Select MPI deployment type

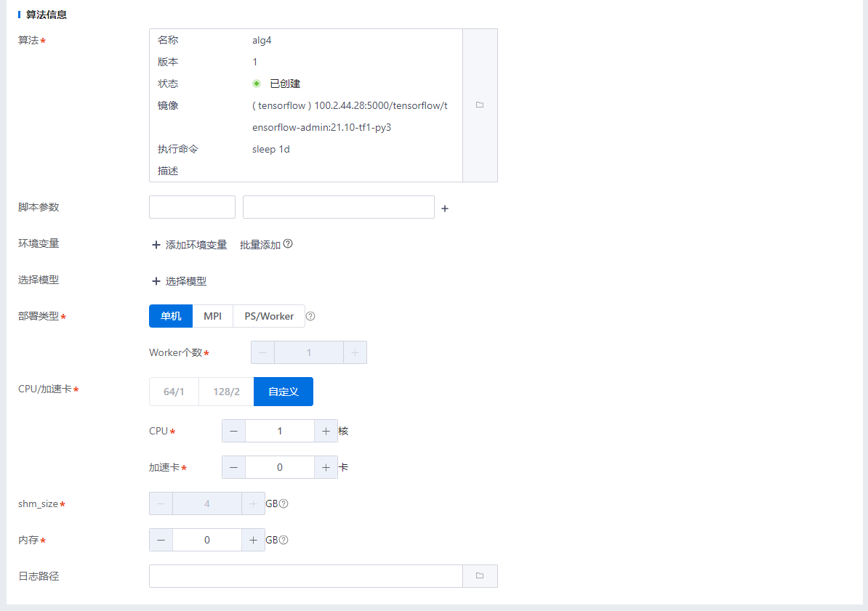[212, 316]
